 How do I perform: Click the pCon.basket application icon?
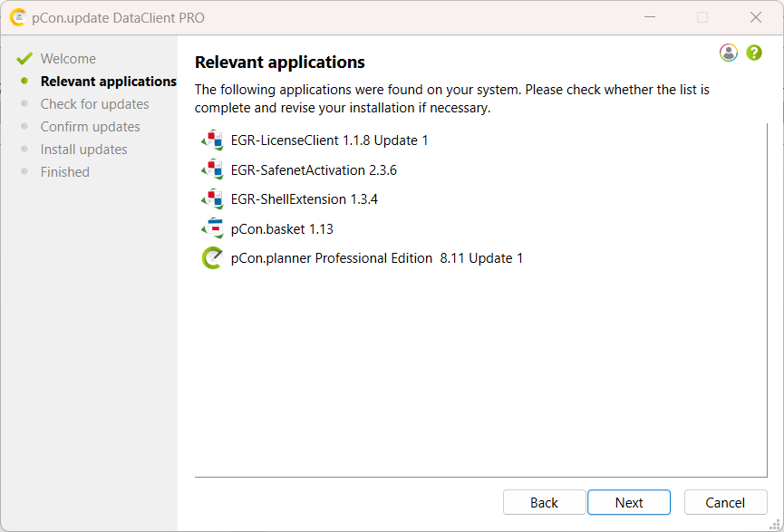[x=212, y=228]
